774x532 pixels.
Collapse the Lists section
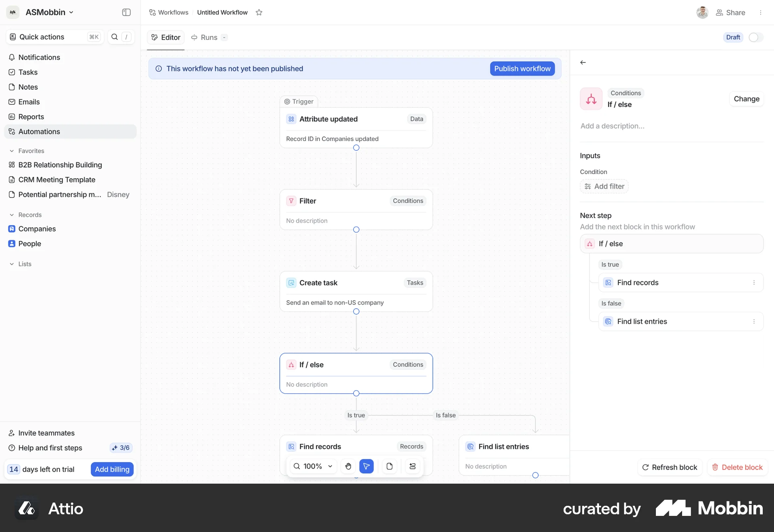(x=12, y=264)
